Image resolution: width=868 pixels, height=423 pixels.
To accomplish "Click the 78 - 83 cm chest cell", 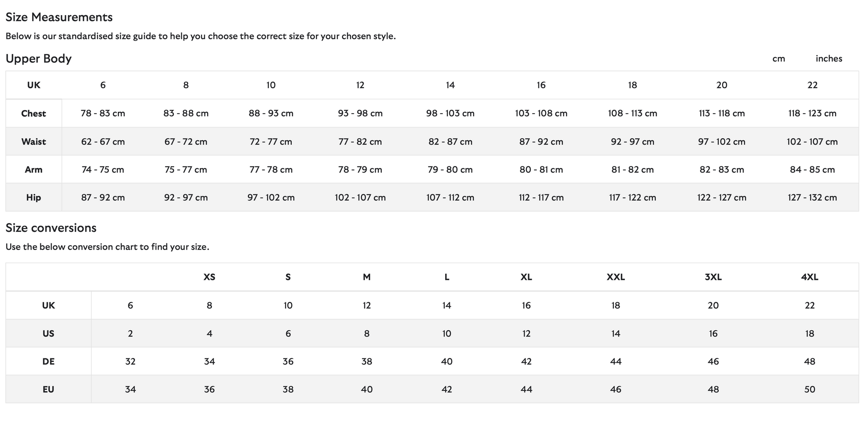I will tap(103, 113).
